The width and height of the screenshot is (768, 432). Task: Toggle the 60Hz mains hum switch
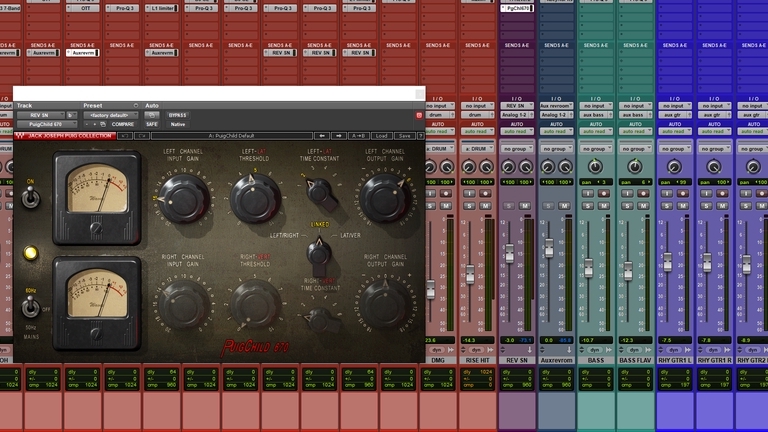point(30,307)
